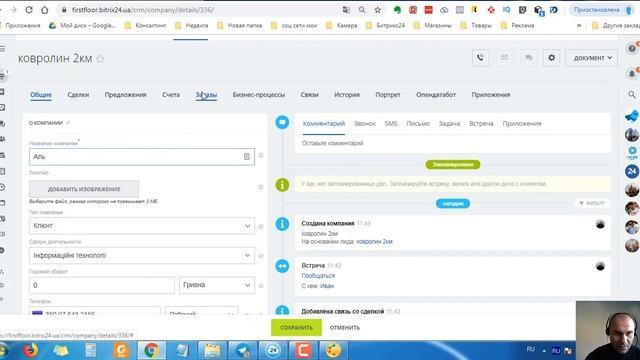The width and height of the screenshot is (640, 360).
Task: Click the help question mark icon
Action: click(x=632, y=49)
